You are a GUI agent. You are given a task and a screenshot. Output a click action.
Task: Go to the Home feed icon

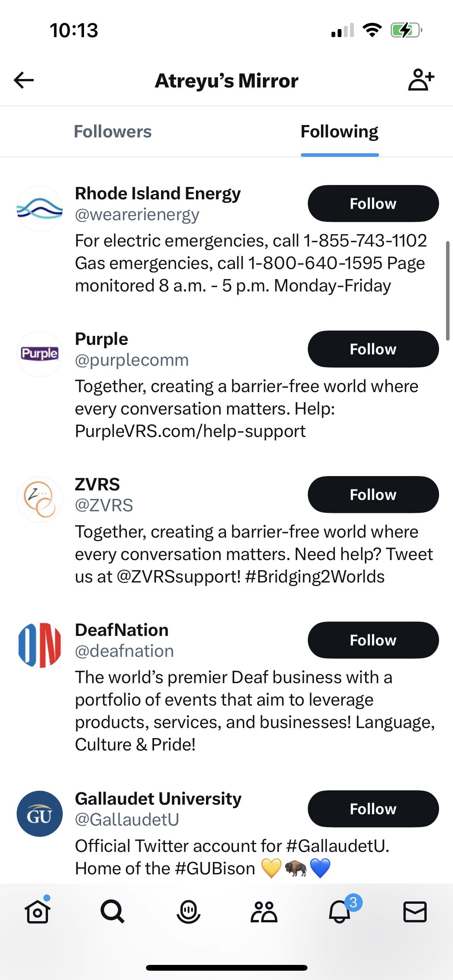(x=38, y=911)
